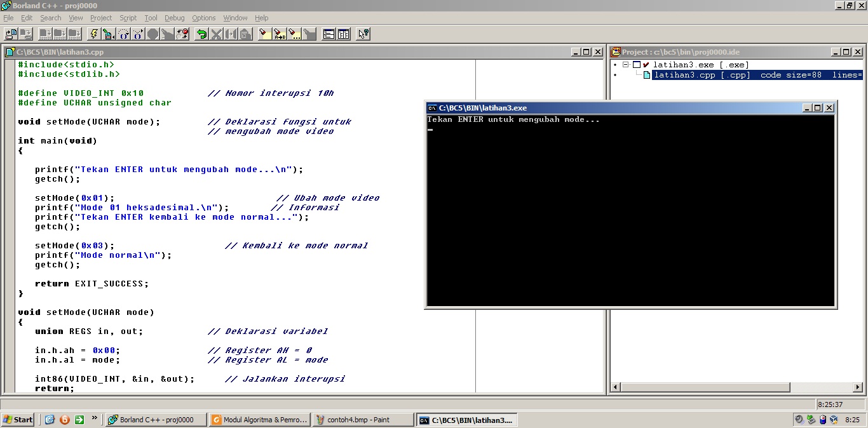The image size is (868, 428).
Task: Click the line 'return EXIT_SUCCESS;'
Action: 92,284
